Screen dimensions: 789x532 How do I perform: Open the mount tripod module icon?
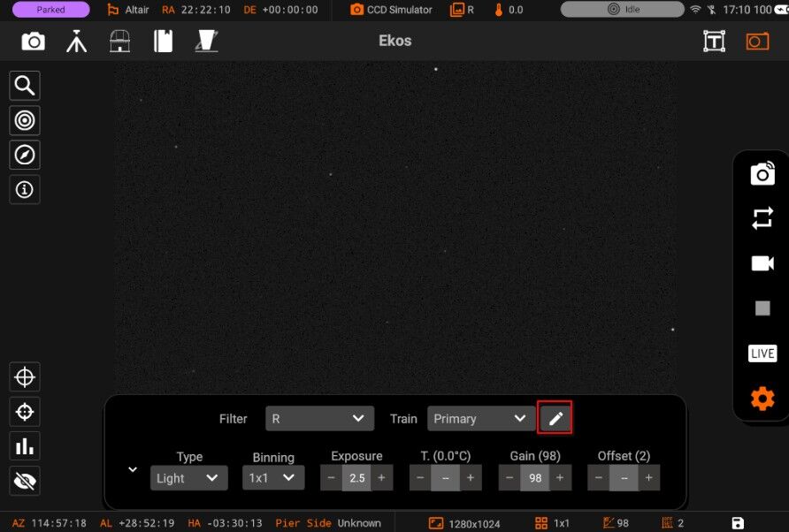[76, 42]
